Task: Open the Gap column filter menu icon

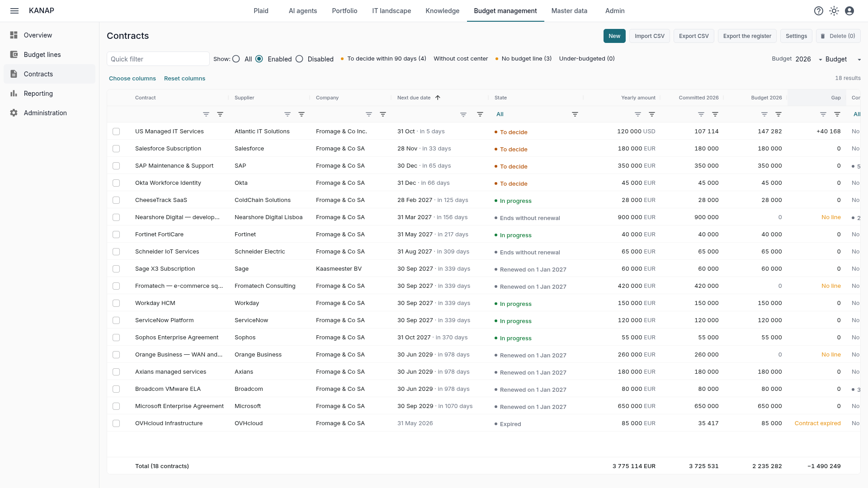Action: pos(837,114)
